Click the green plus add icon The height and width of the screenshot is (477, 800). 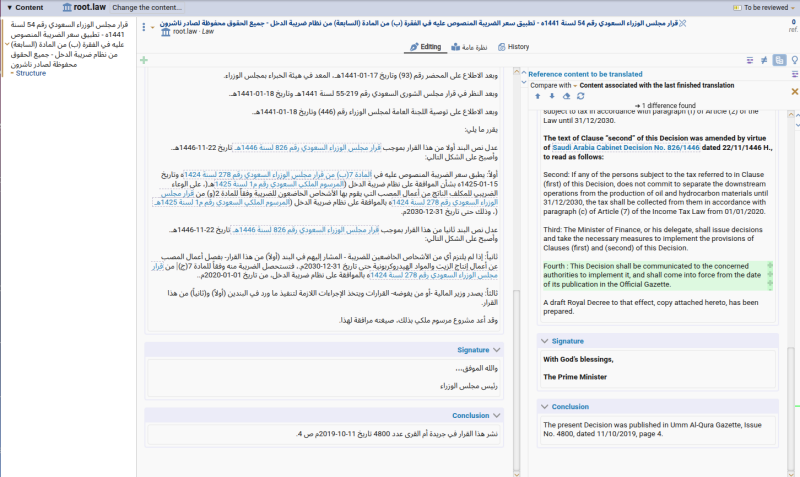[x=144, y=60]
